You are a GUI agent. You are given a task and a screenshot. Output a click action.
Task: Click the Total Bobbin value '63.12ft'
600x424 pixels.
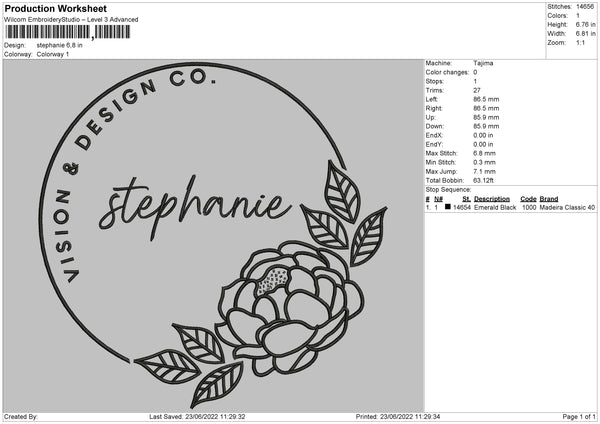pos(483,181)
